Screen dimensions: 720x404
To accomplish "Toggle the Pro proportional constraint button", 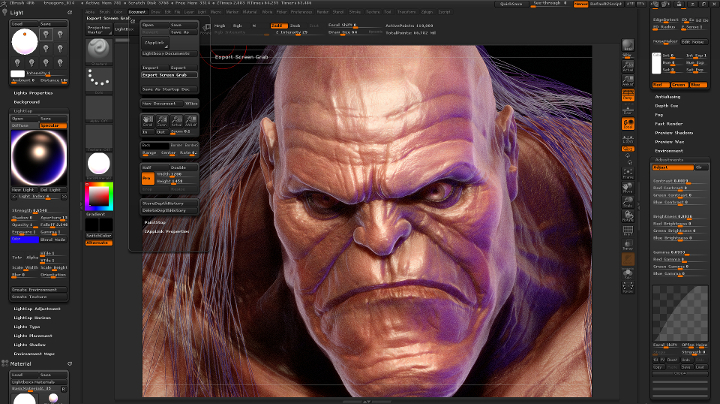I will 148,178.
